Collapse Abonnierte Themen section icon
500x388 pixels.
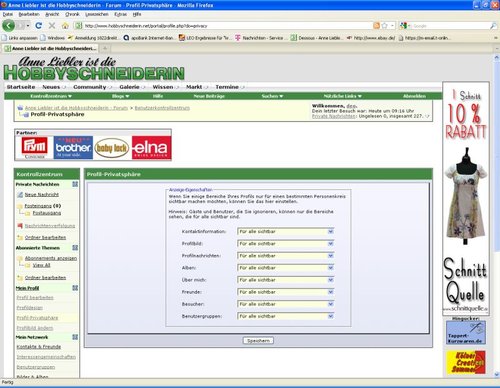(75, 248)
